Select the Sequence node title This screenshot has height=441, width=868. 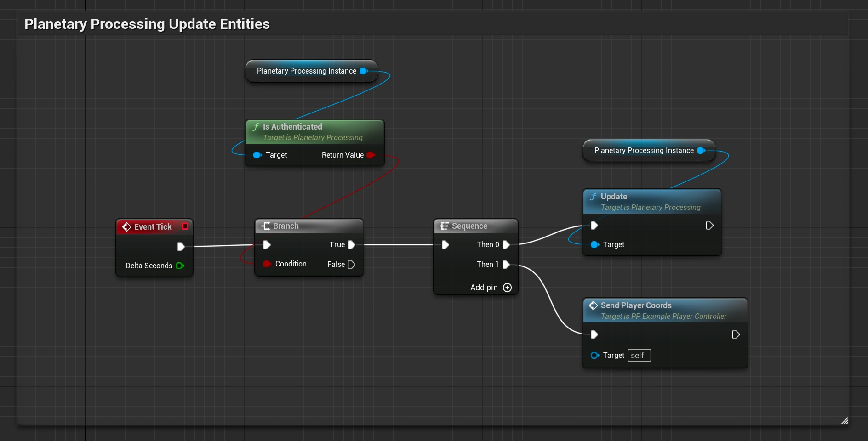[469, 226]
